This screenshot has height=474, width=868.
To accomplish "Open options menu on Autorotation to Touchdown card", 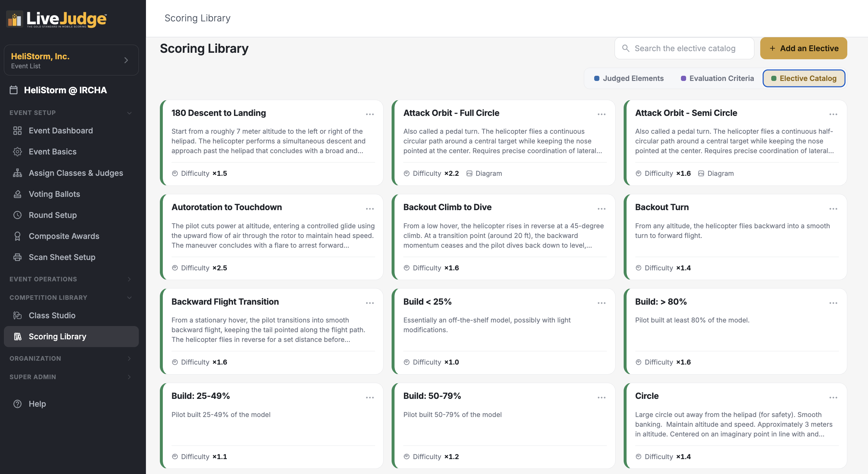I will [370, 209].
